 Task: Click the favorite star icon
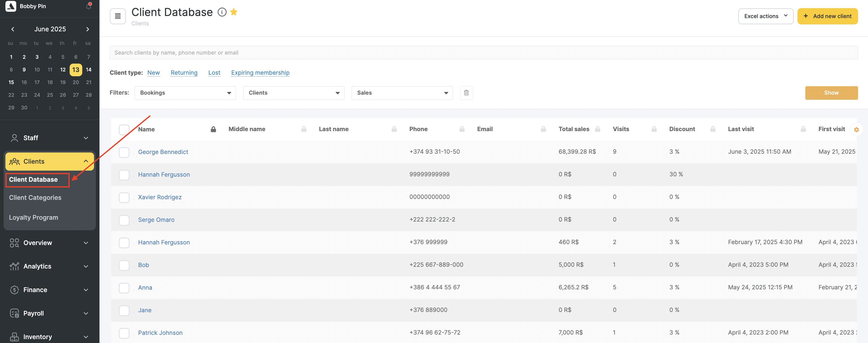tap(234, 12)
